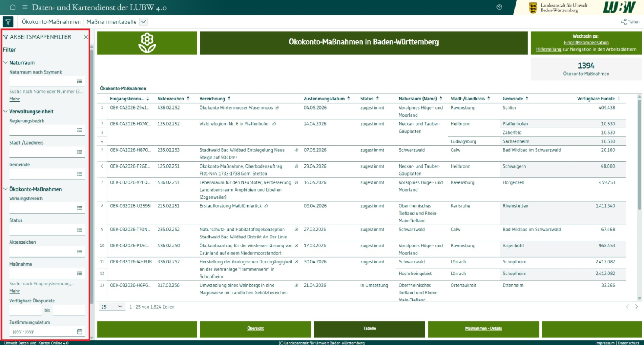Go to next table page arrow
The height and width of the screenshot is (345, 644).
(636, 307)
